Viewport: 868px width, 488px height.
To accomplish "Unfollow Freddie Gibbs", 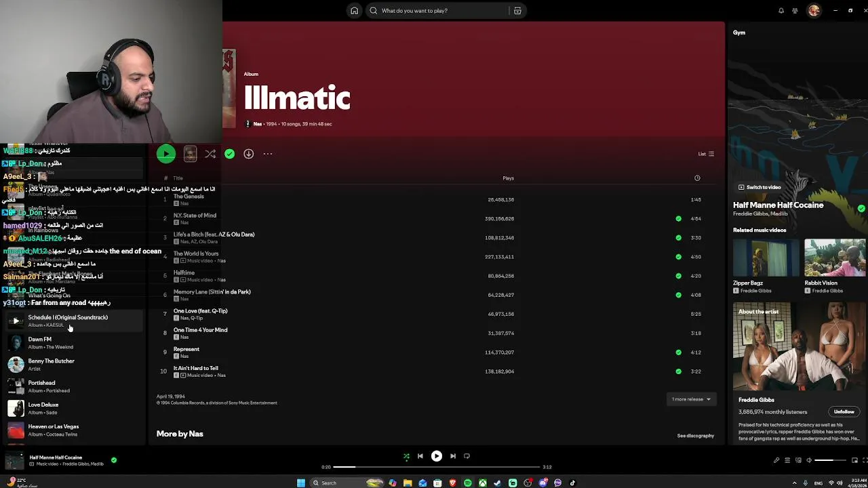I will pos(844,412).
